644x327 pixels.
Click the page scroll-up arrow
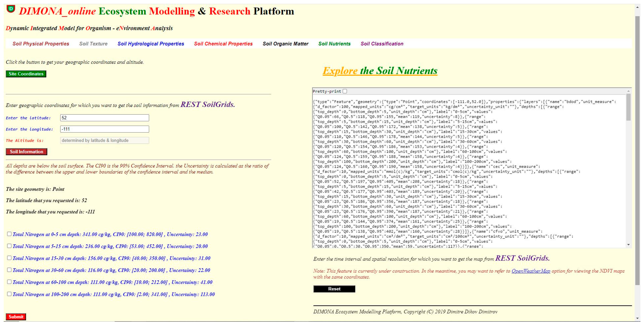pos(638,8)
